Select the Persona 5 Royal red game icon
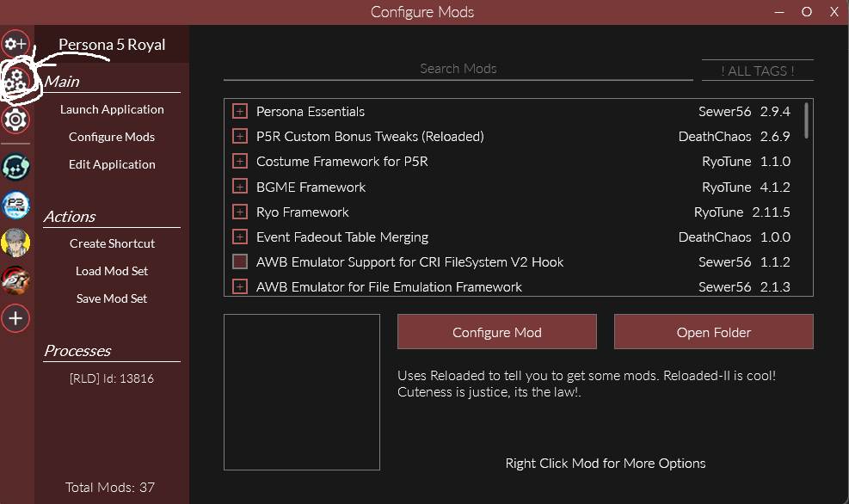Image resolution: width=849 pixels, height=504 pixels. click(15, 280)
